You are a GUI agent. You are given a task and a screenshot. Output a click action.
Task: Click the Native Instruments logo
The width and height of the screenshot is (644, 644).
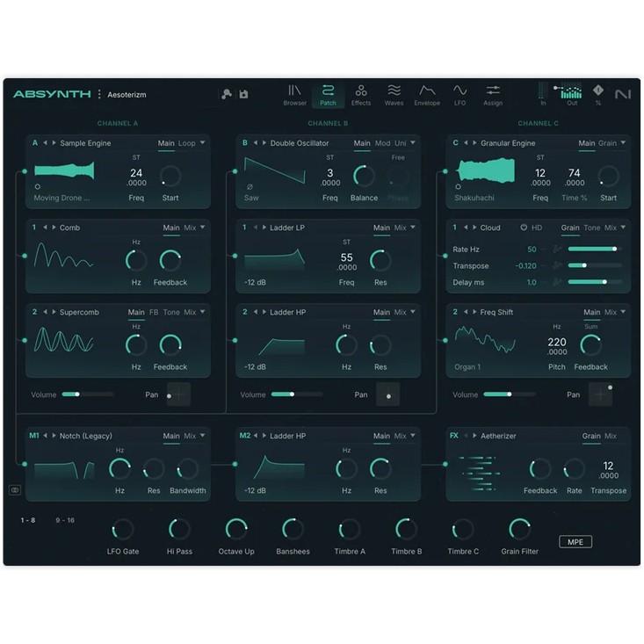pos(623,95)
